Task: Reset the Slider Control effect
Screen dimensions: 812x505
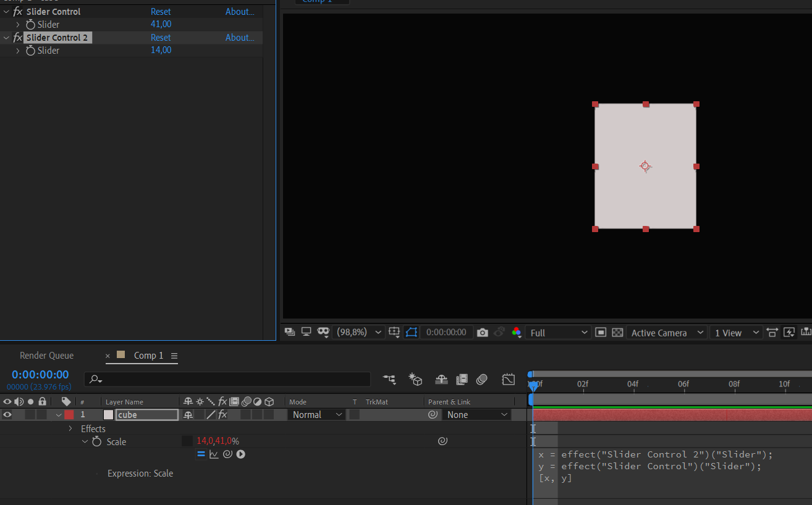Action: (161, 11)
